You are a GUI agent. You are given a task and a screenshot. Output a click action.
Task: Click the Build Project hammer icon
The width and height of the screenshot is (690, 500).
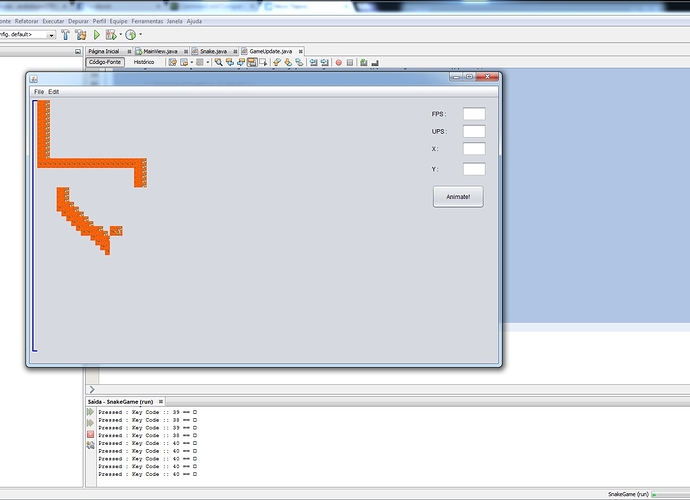(x=66, y=34)
